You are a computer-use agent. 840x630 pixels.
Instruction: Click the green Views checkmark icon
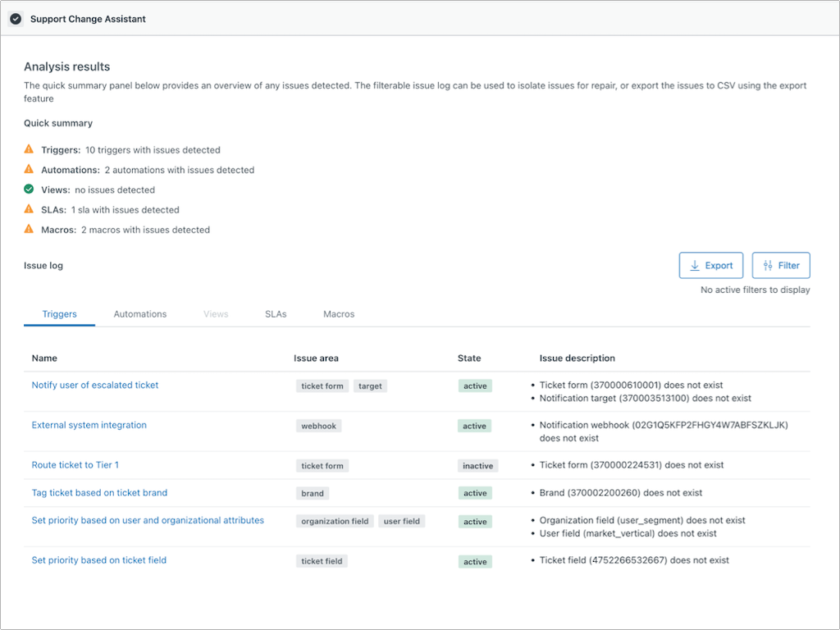point(29,189)
